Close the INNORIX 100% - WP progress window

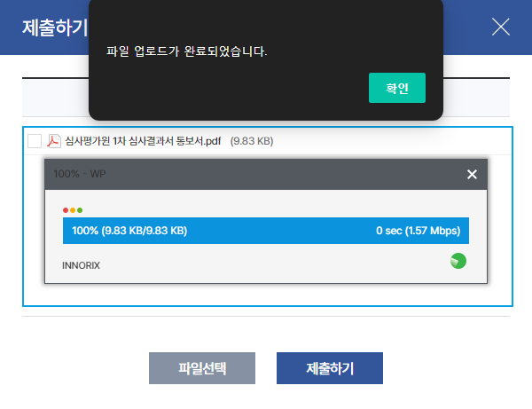pyautogui.click(x=472, y=175)
